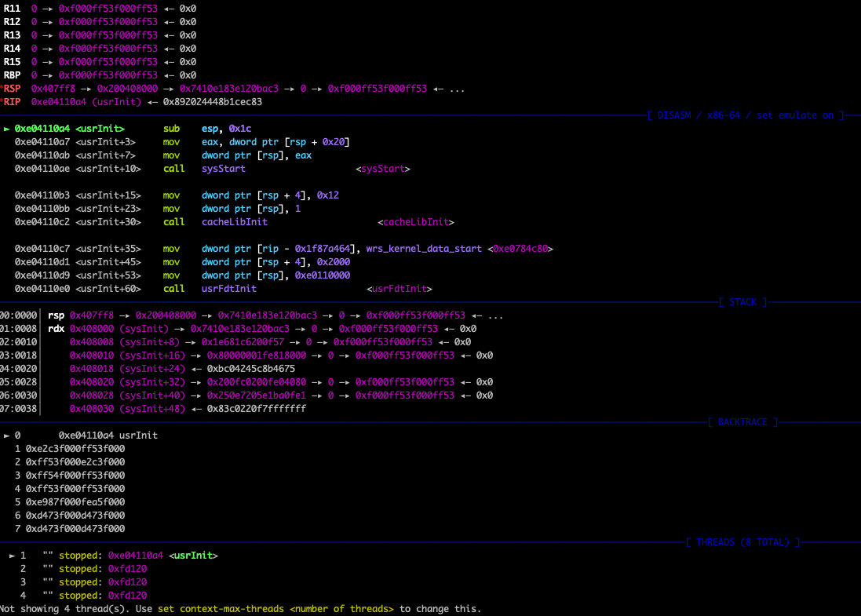Viewport: 861px width, 616px height.
Task: Click thread 3 stopped address 0xfd120
Action: 127,582
